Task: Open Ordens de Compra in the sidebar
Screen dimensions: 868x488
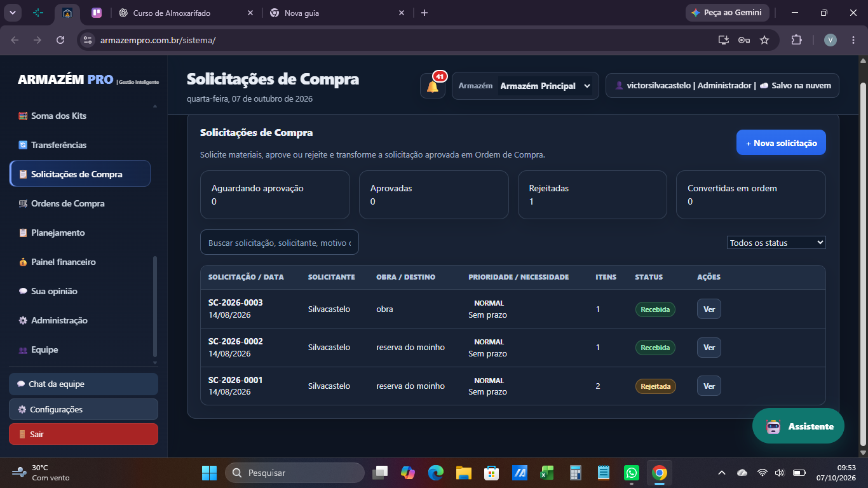Action: [80, 203]
